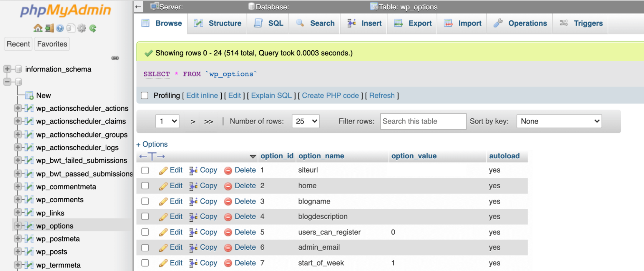Viewport: 644px width, 271px height.
Task: Check the blogdescription row checkbox
Action: tap(145, 216)
